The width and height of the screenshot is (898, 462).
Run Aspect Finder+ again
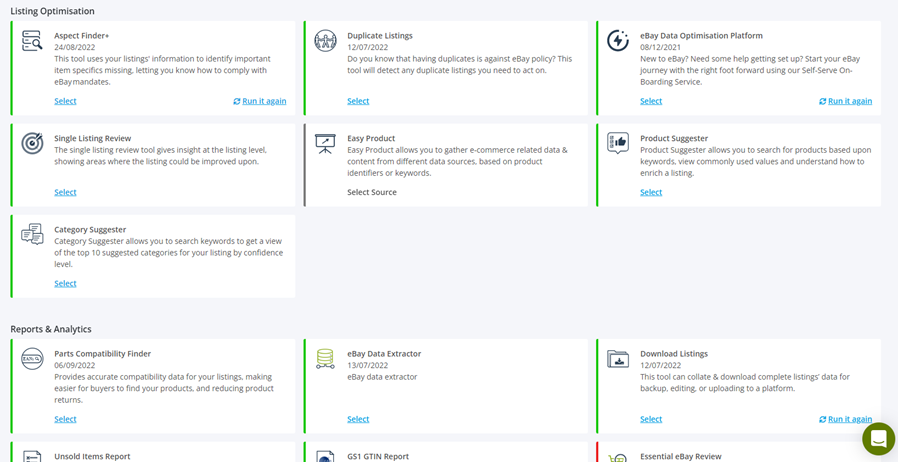(260, 101)
